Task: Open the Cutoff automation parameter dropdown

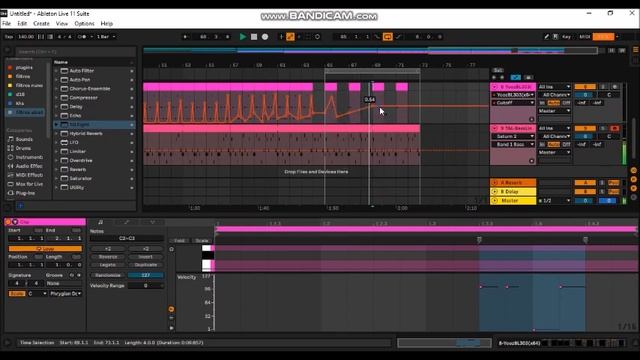Action: pos(513,103)
